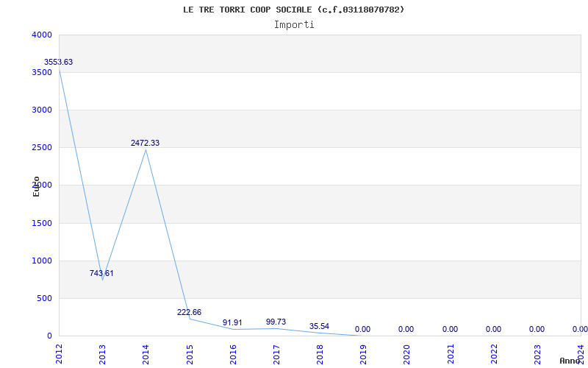The image size is (588, 368).
Task: Click the 2021 x-axis year label
Action: coord(451,355)
